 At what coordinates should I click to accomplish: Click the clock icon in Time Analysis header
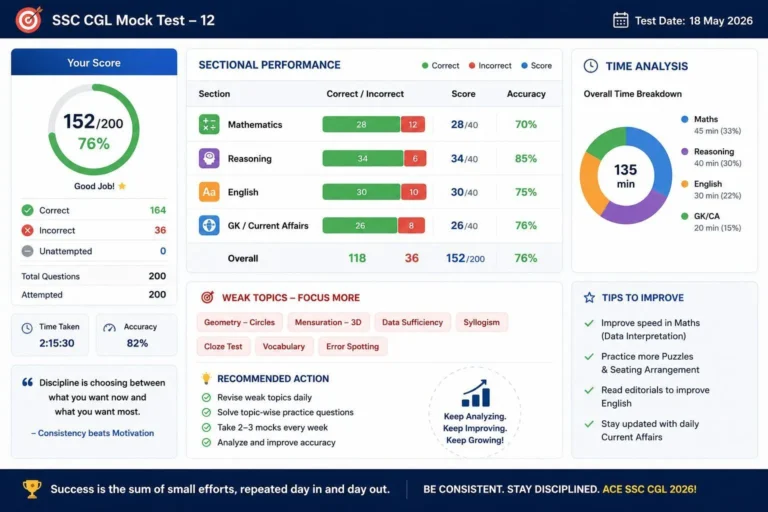tap(591, 66)
